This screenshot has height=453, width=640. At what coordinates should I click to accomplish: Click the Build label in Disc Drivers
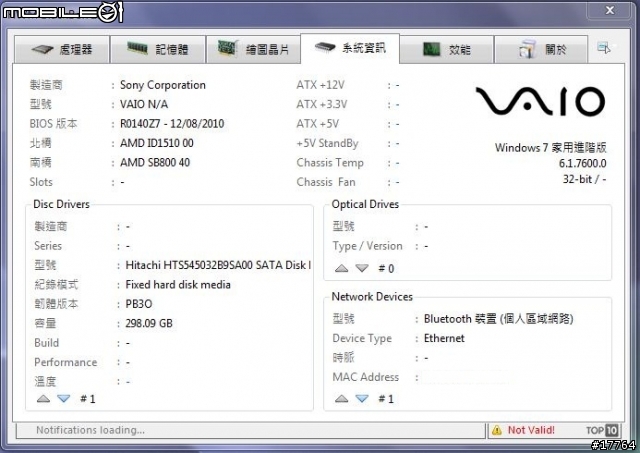[47, 343]
